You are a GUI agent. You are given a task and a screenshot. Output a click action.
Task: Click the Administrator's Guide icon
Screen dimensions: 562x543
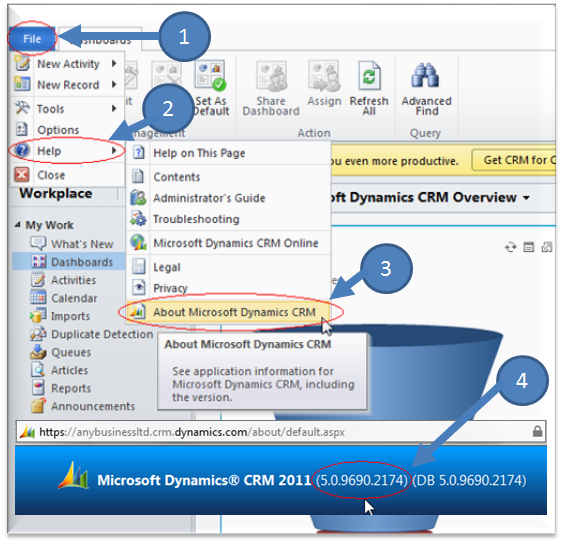tap(138, 197)
